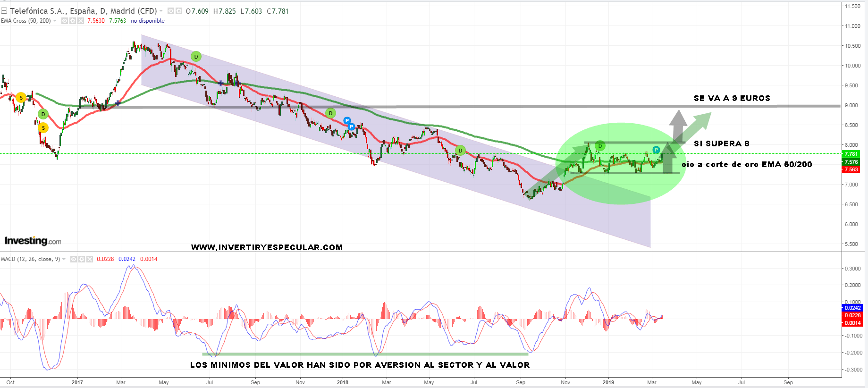Screen dimensions: 868x388
Task: Open settings gear for the Telefónica series
Action: 179,11
